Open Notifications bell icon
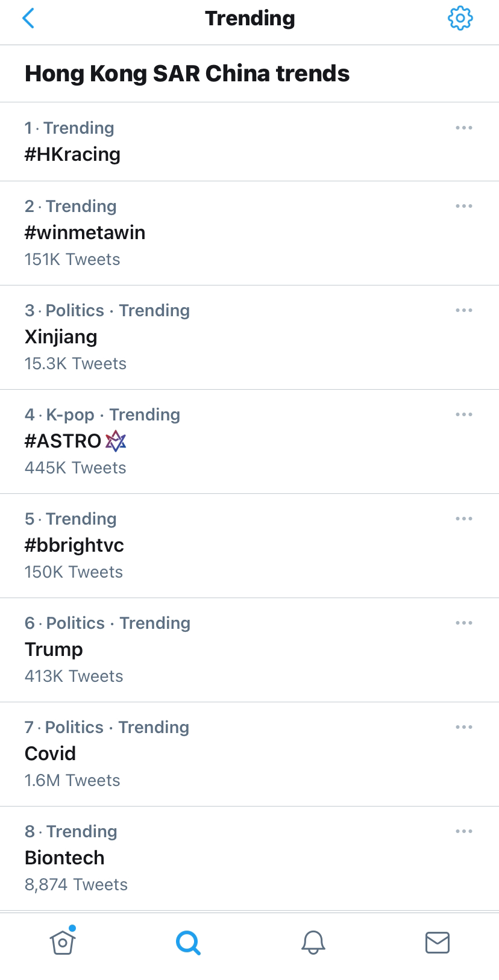499x980 pixels. (313, 943)
